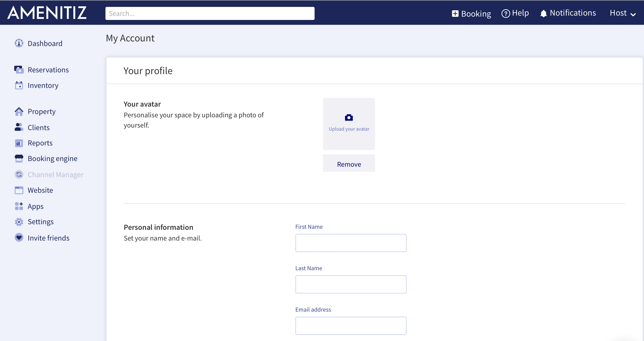
Task: Open Settings from the sidebar
Action: point(41,222)
